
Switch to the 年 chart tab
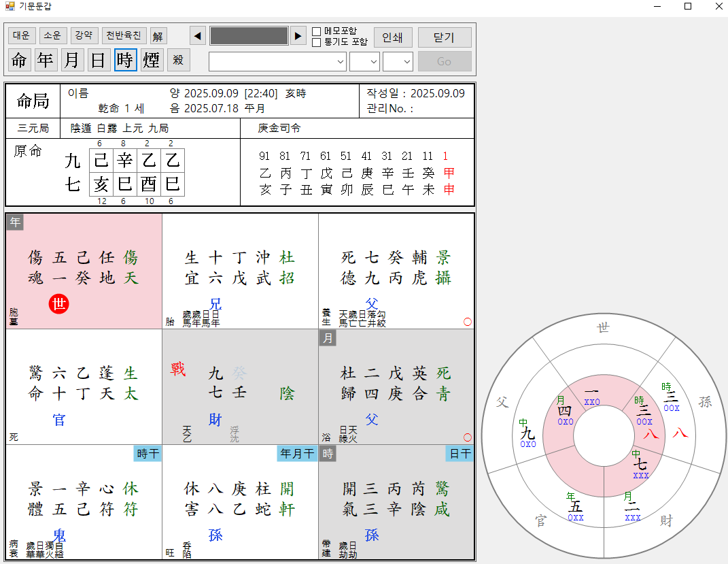point(46,60)
